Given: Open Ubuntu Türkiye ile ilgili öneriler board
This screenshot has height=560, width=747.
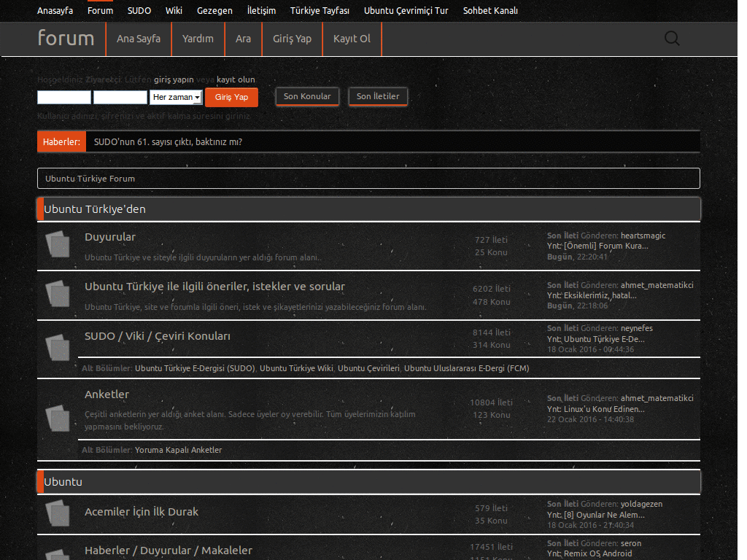Looking at the screenshot, I should pyautogui.click(x=215, y=286).
